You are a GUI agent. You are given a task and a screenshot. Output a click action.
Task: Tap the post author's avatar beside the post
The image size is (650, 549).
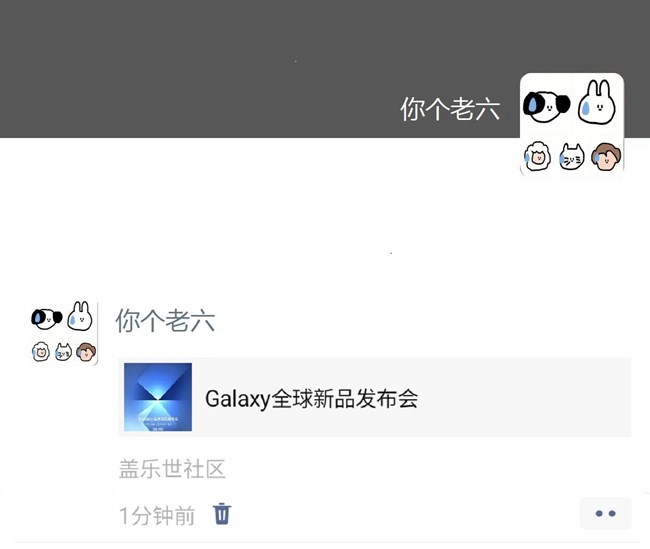(x=63, y=333)
